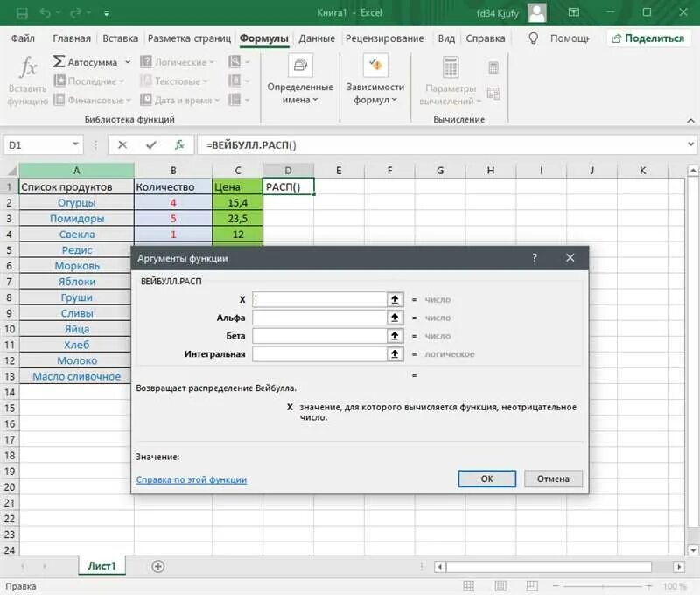
Task: Click the Select All corner triangle
Action: pos(10,170)
